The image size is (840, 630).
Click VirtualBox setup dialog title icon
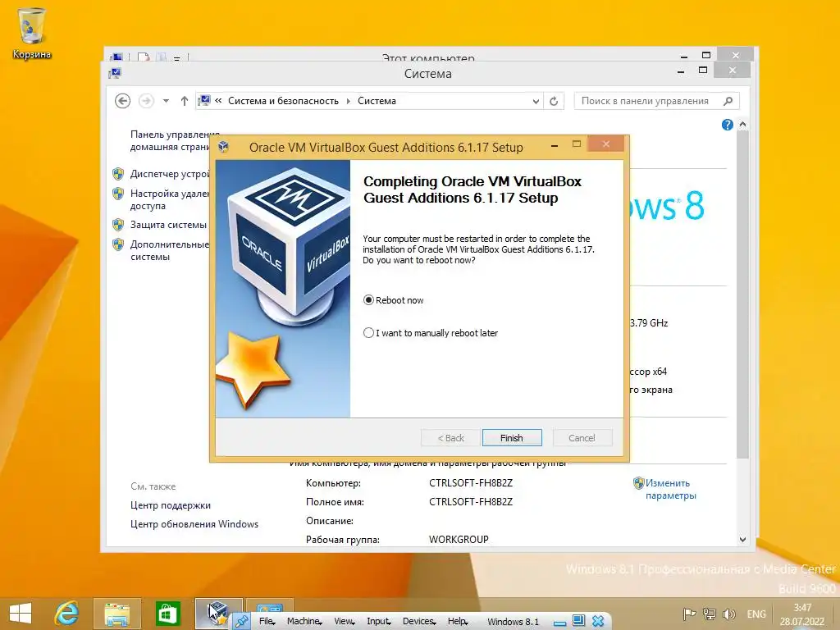tap(224, 148)
